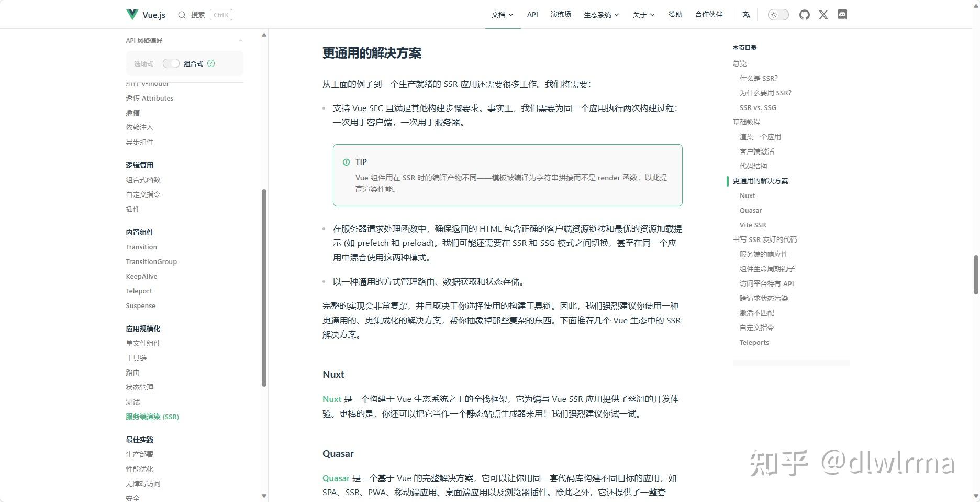The image size is (980, 502).
Task: Click the Ctrl K shortcut badge
Action: [220, 15]
